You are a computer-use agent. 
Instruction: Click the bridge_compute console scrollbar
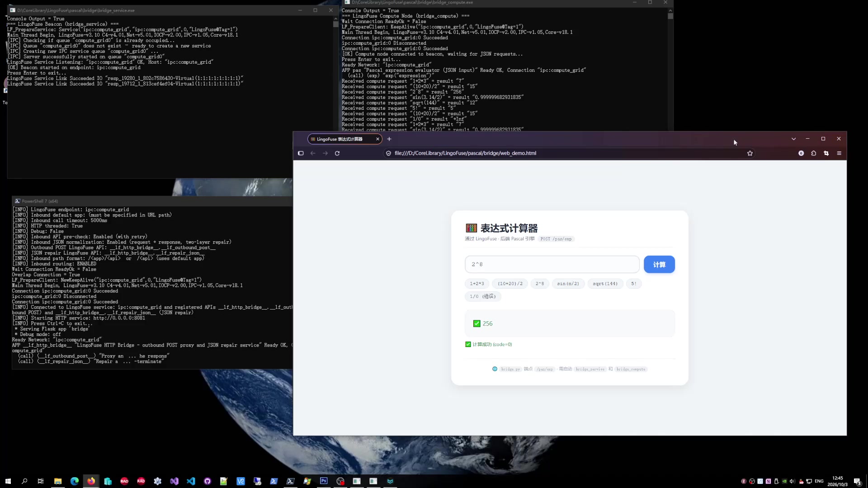(670, 15)
